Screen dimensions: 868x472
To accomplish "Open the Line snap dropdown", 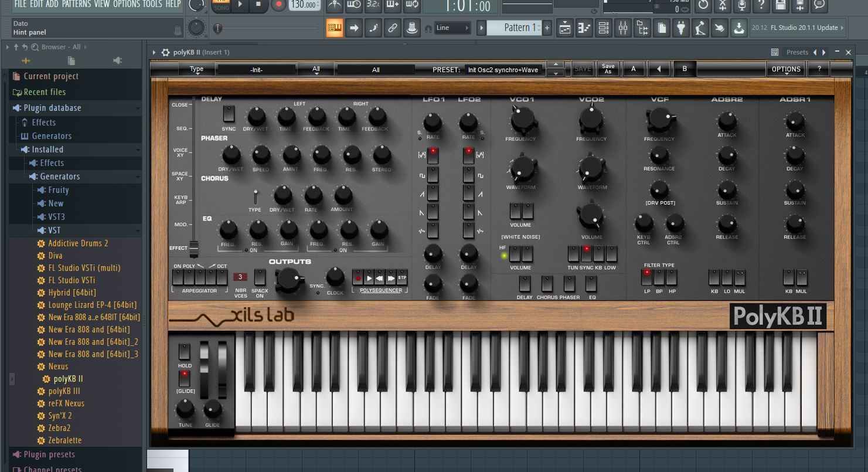I will point(454,28).
